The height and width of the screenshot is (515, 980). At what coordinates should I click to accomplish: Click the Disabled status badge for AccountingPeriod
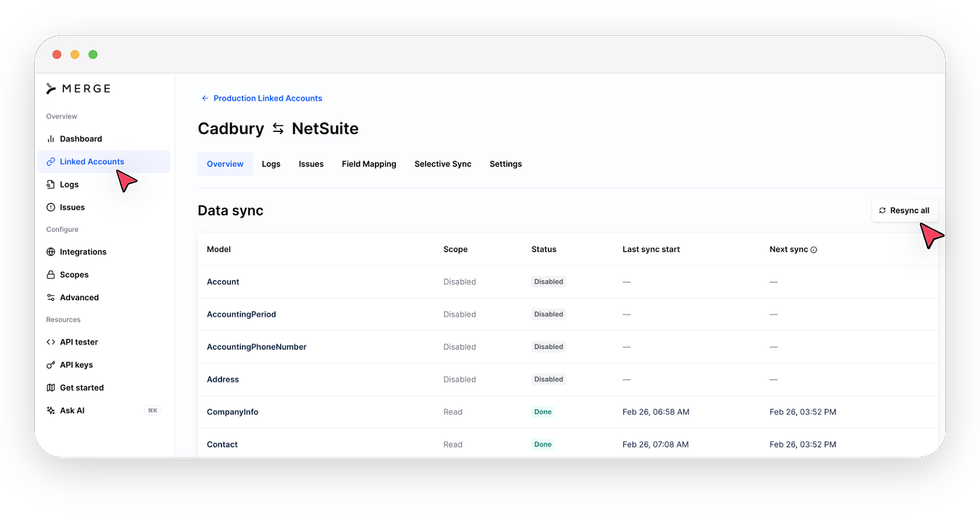(x=549, y=314)
